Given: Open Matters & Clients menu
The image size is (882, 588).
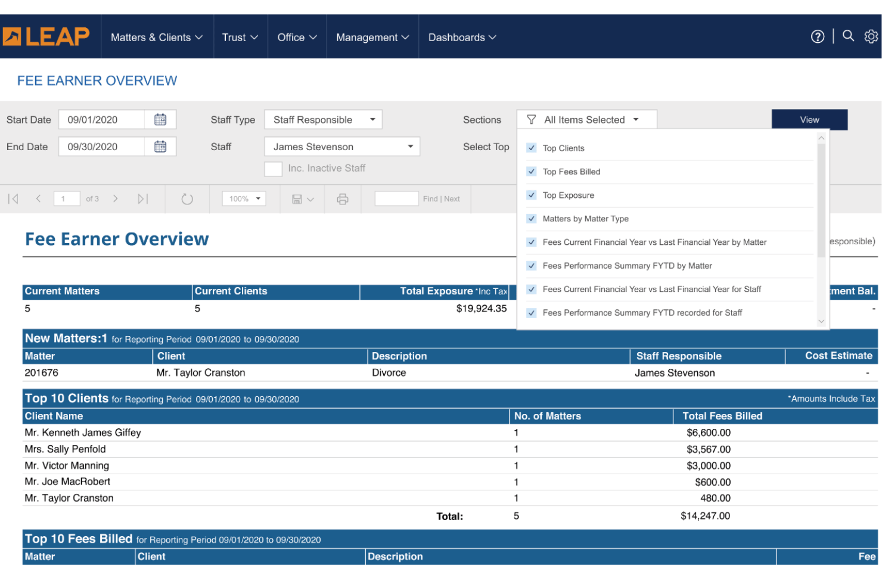Looking at the screenshot, I should [x=157, y=37].
